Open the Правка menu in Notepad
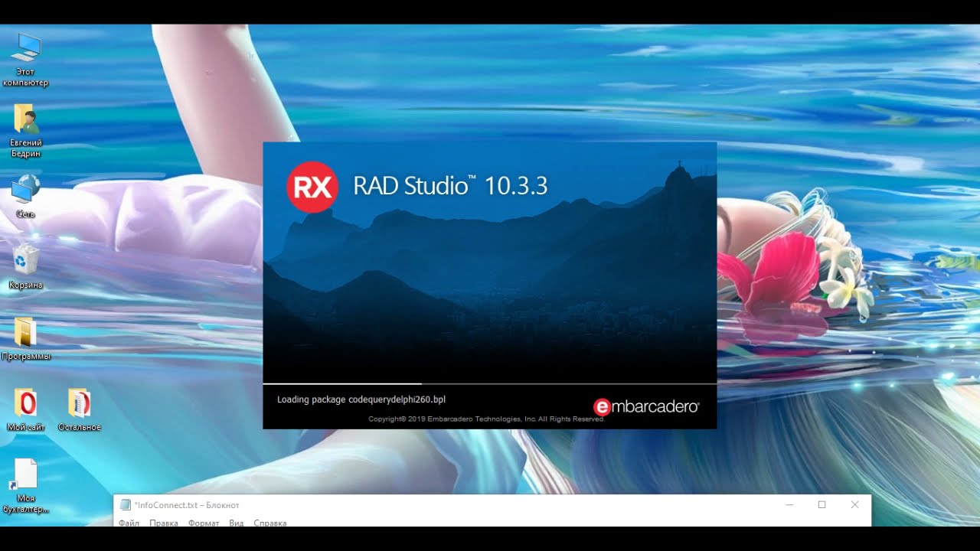 click(164, 523)
